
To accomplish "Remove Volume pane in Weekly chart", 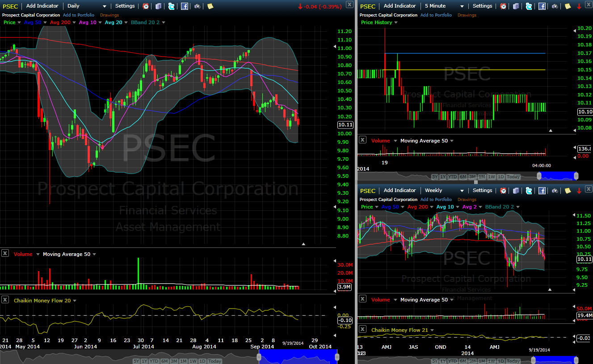I will tap(362, 299).
